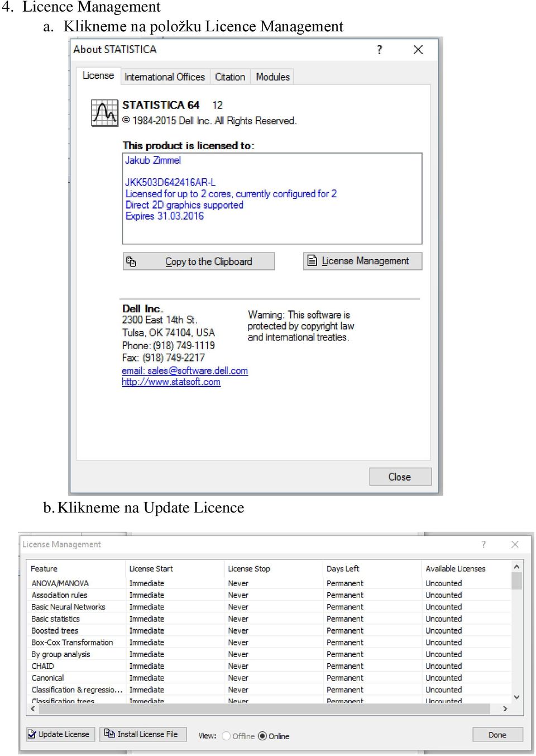The image size is (536, 756).
Task: Click the Expires 31.03.2016 line
Action: point(165,216)
